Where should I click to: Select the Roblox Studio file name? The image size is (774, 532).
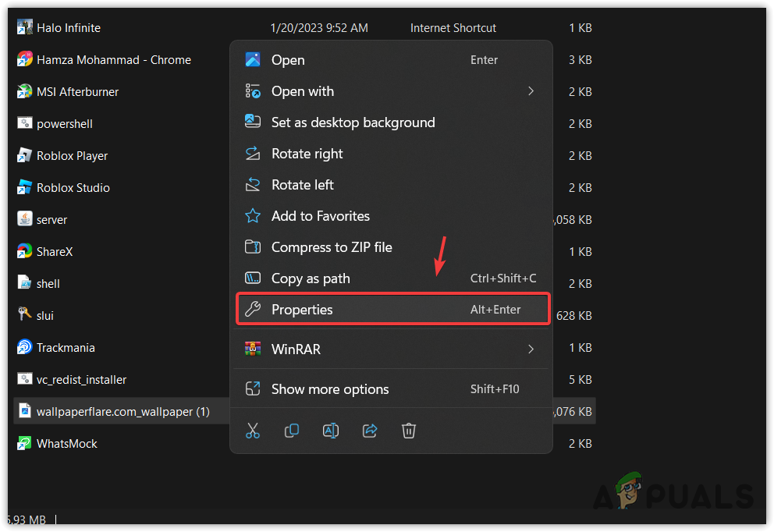[73, 188]
